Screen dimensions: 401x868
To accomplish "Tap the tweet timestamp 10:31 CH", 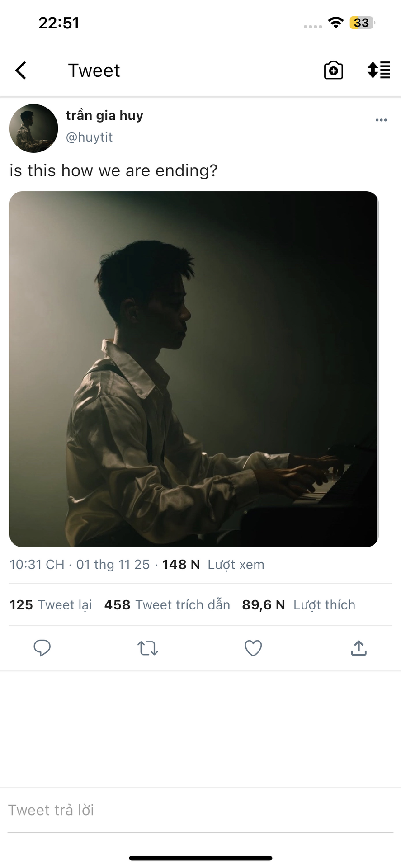I will pyautogui.click(x=37, y=565).
